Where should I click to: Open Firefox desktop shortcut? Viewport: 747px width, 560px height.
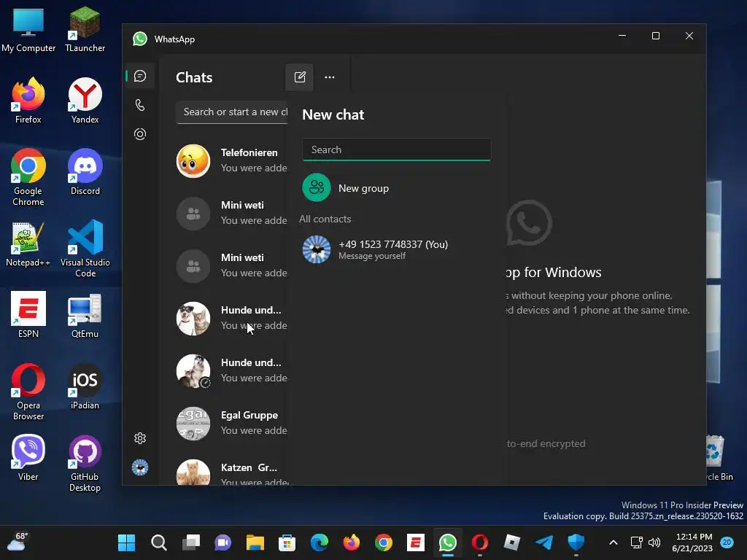pyautogui.click(x=28, y=101)
